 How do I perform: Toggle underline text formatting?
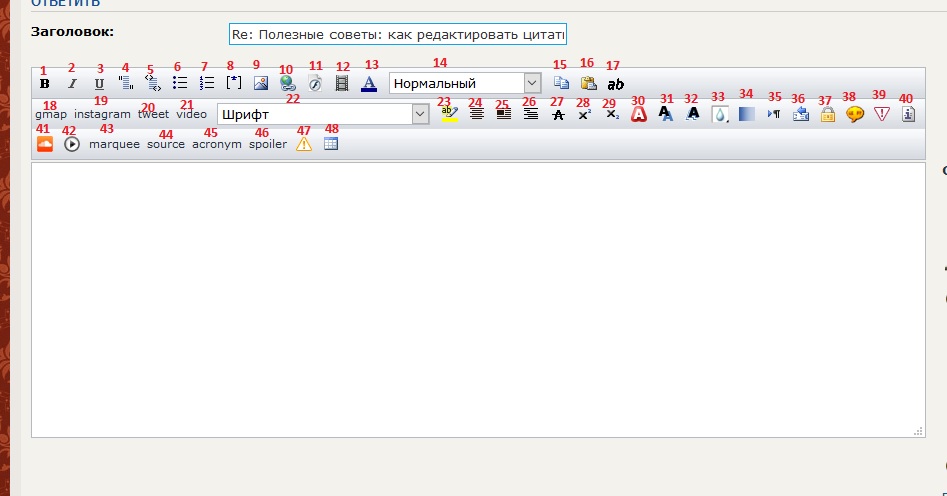pos(99,84)
